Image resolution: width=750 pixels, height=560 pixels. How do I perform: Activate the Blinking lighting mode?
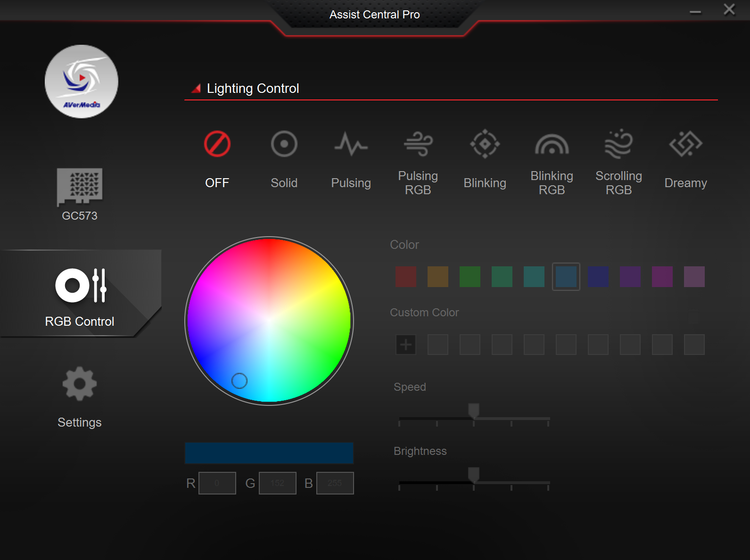[x=485, y=144]
